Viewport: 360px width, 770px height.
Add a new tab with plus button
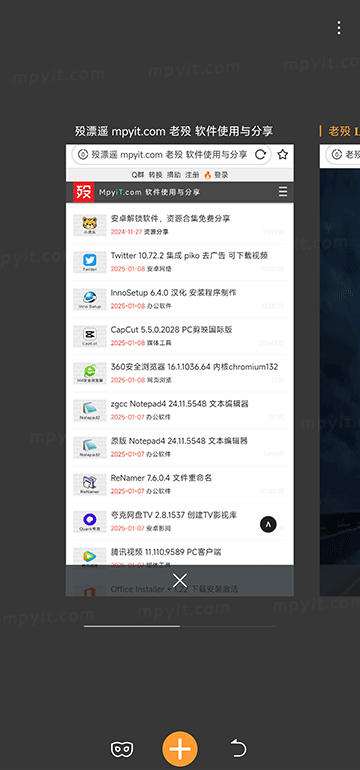tap(180, 749)
